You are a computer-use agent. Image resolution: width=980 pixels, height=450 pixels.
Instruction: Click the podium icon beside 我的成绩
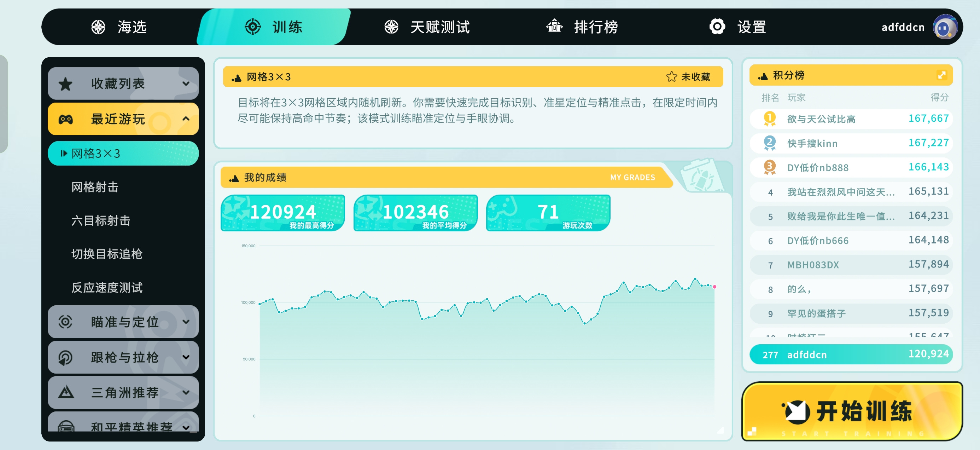[x=234, y=178]
